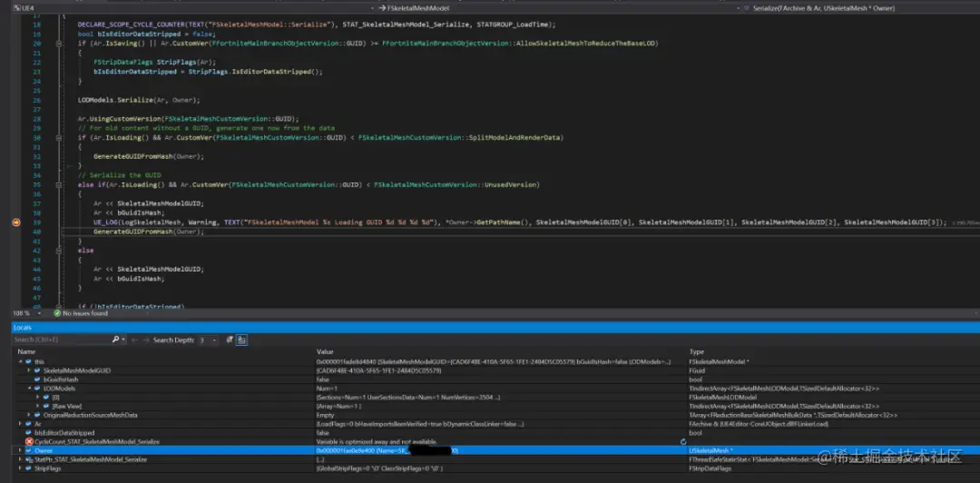Click the 'Empty' value cell
The image size is (980, 483).
pyautogui.click(x=325, y=415)
